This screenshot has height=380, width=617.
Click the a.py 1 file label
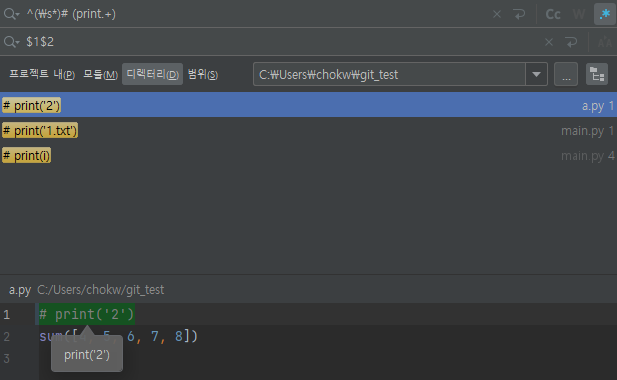click(598, 105)
